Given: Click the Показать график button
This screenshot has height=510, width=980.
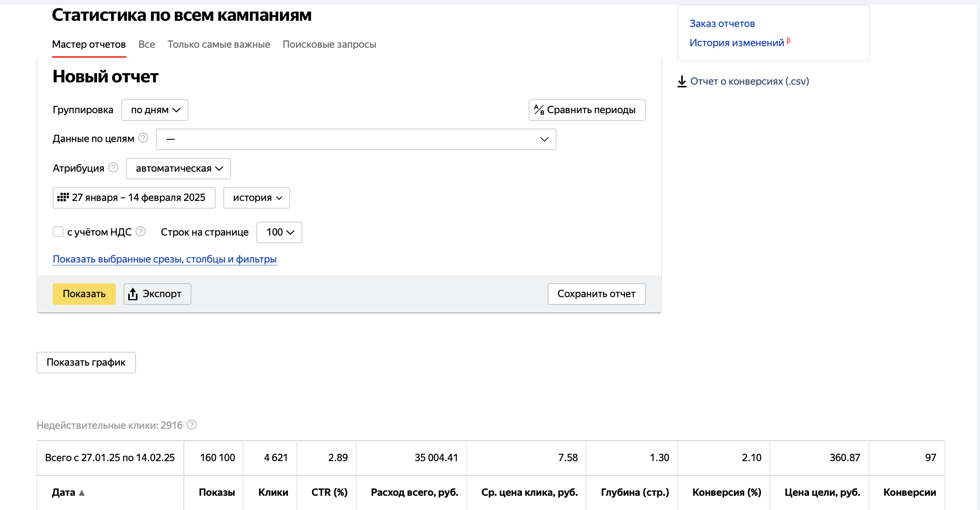Looking at the screenshot, I should 86,363.
